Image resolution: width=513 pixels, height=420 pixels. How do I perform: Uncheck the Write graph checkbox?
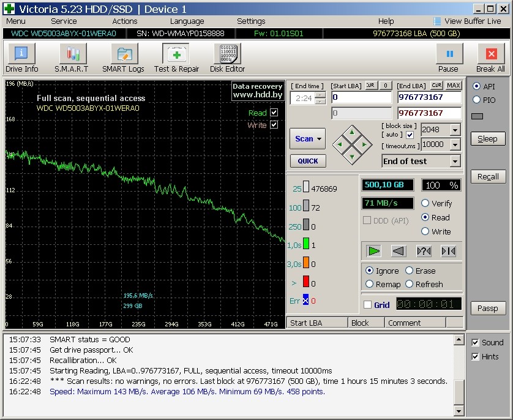click(x=274, y=125)
